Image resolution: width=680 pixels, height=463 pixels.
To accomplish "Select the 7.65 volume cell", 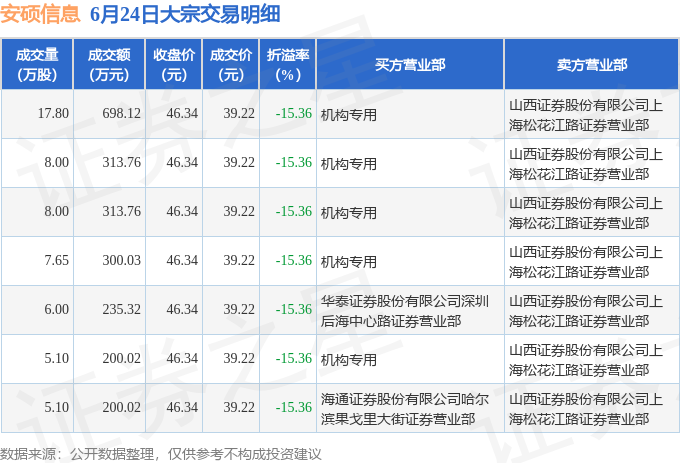I will click(37, 261).
